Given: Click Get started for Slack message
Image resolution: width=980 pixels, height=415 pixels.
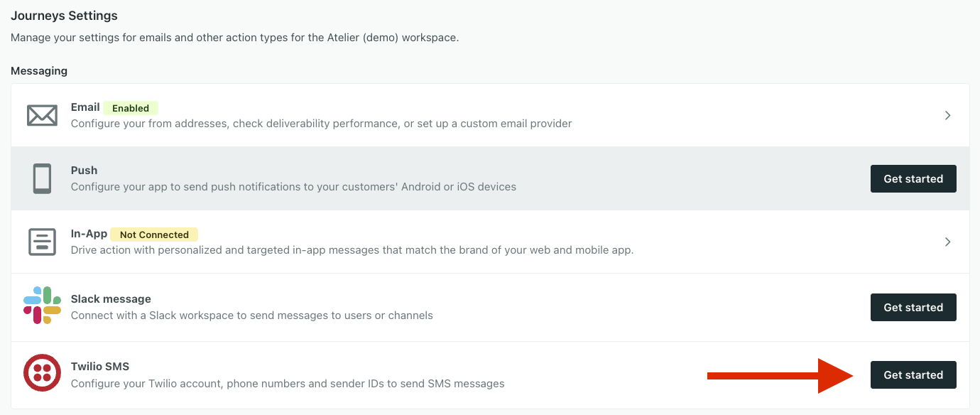Looking at the screenshot, I should (x=913, y=307).
